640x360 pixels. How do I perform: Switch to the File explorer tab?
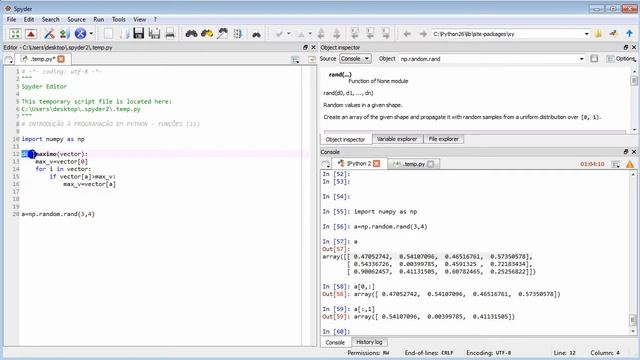[444, 139]
